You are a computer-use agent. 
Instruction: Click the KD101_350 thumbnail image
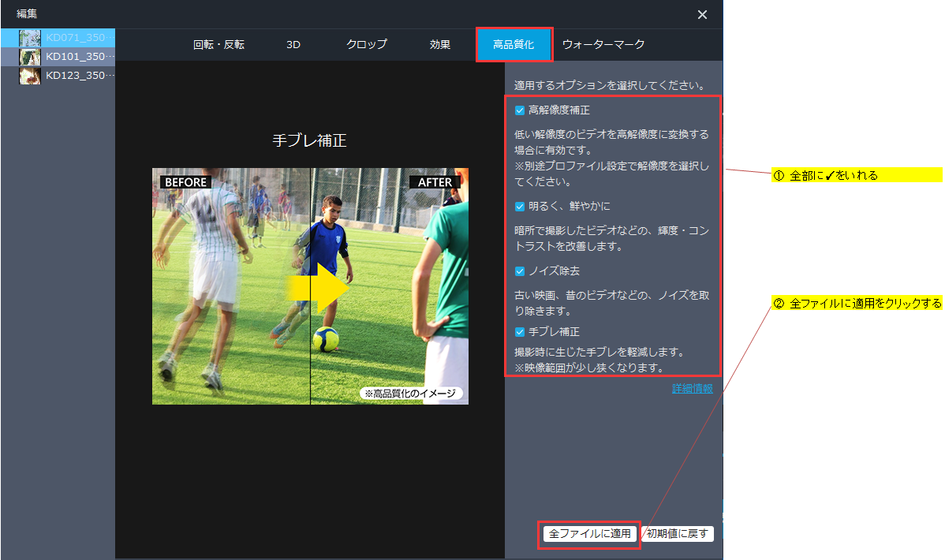point(29,57)
